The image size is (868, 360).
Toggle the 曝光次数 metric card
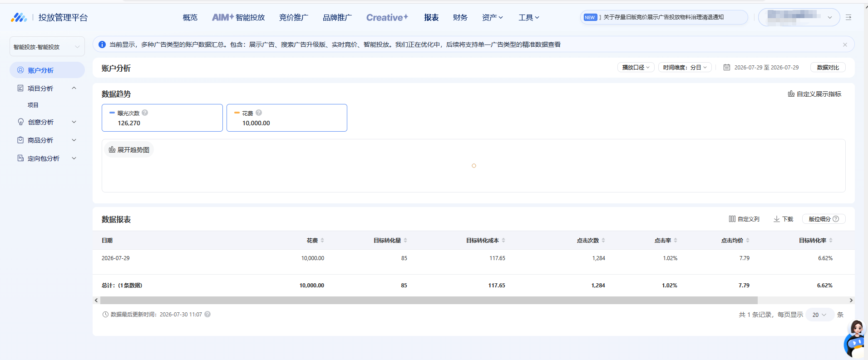(162, 118)
